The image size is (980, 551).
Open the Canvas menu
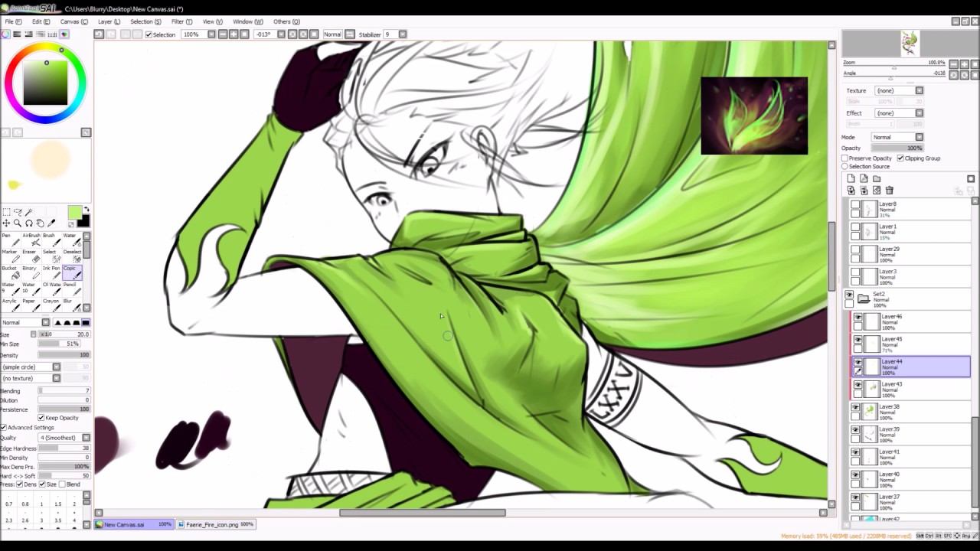[x=73, y=21]
